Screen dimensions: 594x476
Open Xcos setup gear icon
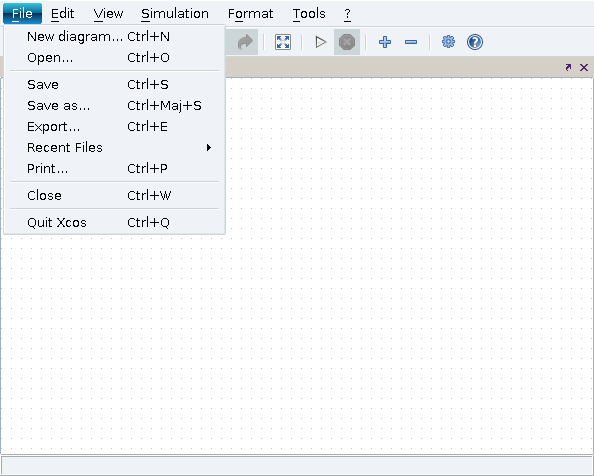(x=449, y=42)
